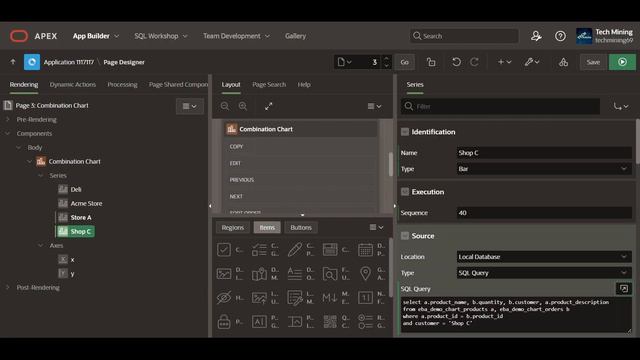Click the Application 1117117 breadcrumb link

69,62
